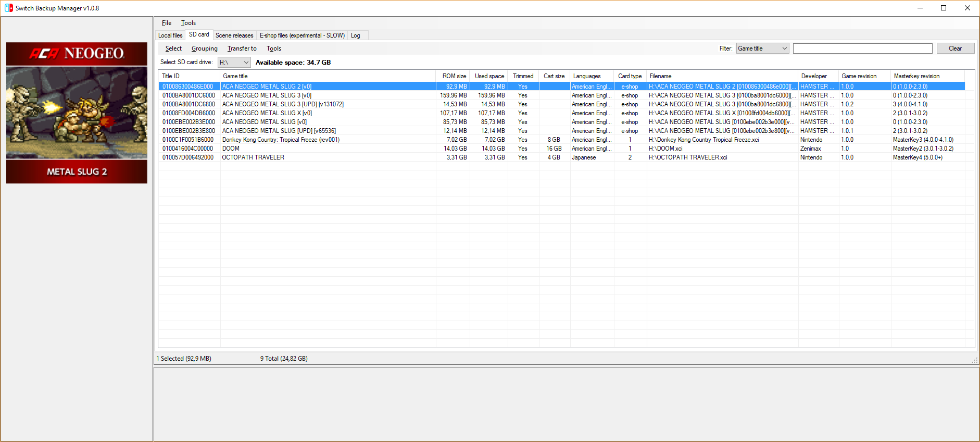980x442 pixels.
Task: Open the Transfer to menu
Action: tap(242, 48)
